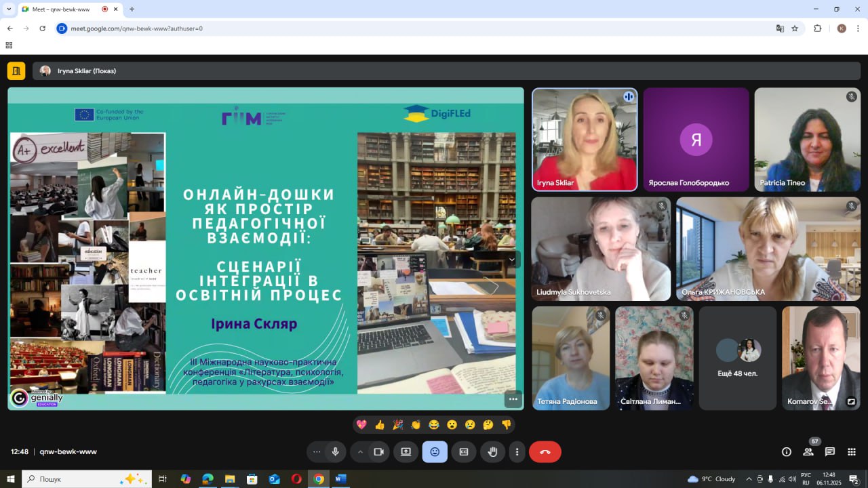Show the participants list icon

(x=808, y=452)
